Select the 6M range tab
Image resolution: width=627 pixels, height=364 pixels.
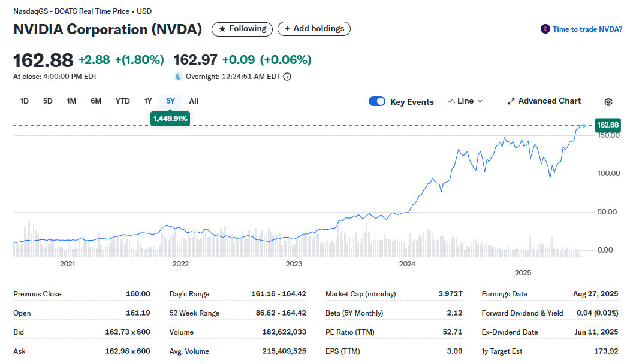click(x=95, y=101)
